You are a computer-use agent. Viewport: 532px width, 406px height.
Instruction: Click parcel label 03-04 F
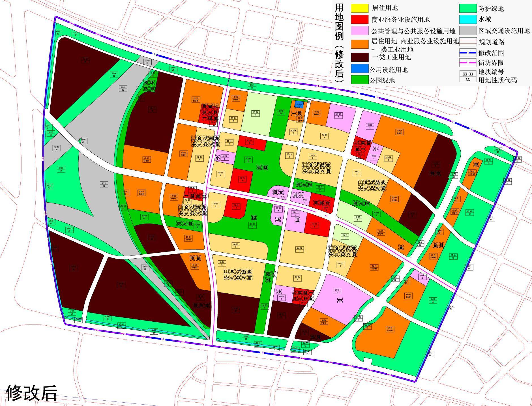256,114
